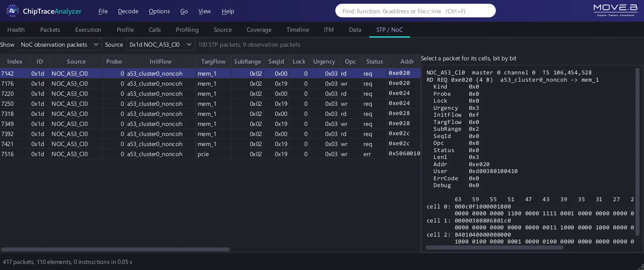Select packet row with index 7516
Image resolution: width=644 pixels, height=270 pixels.
click(x=210, y=154)
